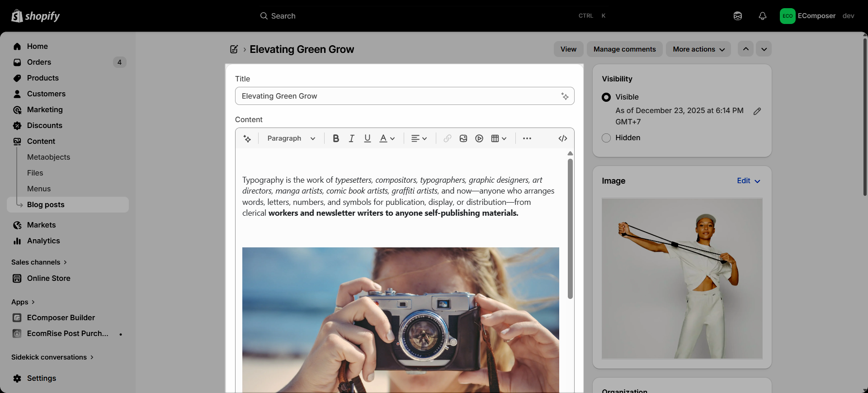Navigate to Products section
The height and width of the screenshot is (393, 868).
click(68, 78)
